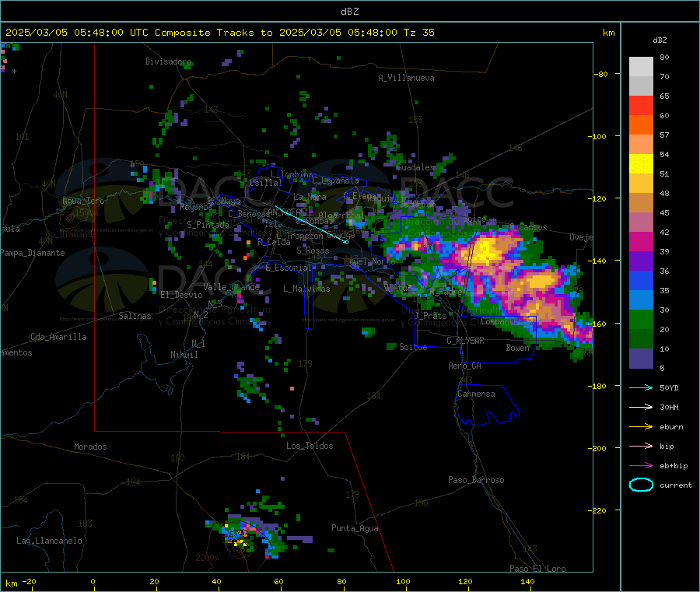The image size is (700, 592).
Task: Select the green 20 dBZ color swatch
Action: click(641, 319)
